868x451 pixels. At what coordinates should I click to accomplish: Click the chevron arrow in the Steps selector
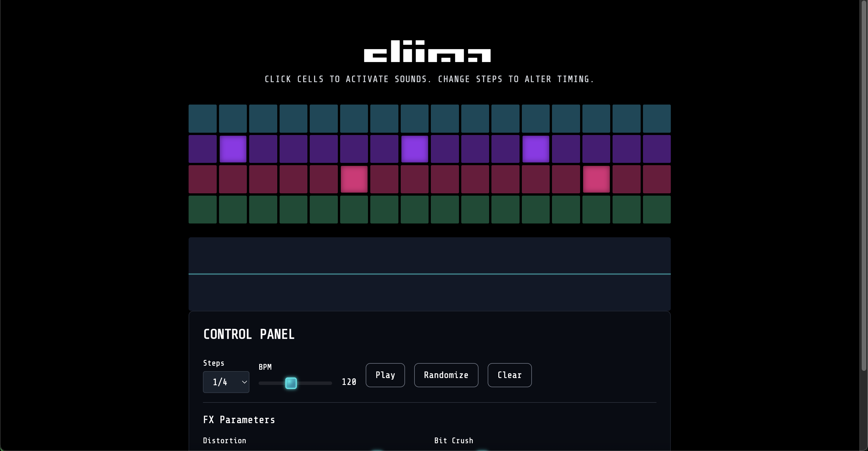244,382
